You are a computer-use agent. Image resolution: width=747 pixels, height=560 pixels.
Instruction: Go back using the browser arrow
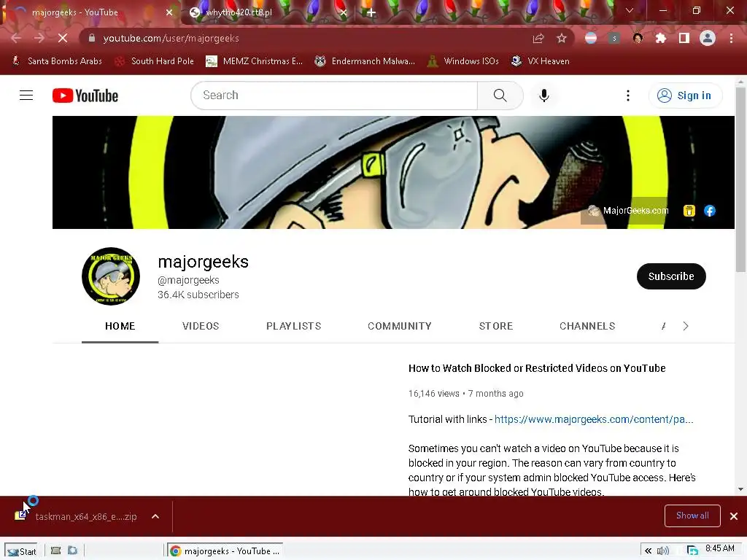coord(16,38)
